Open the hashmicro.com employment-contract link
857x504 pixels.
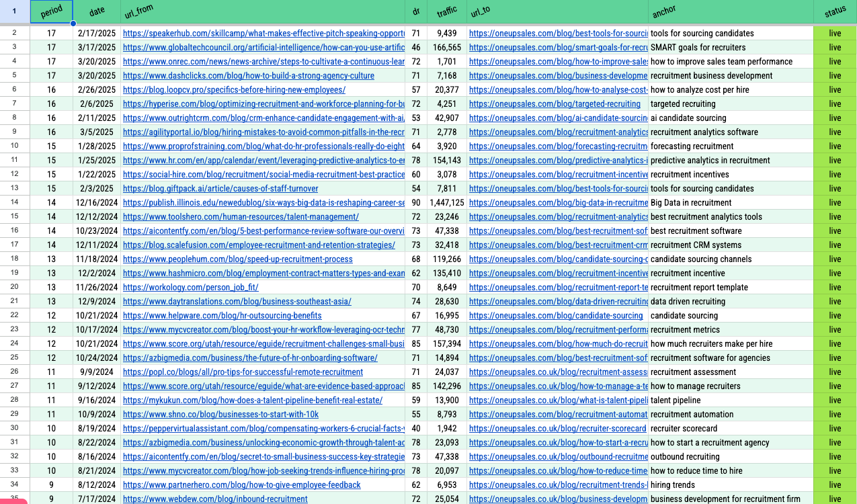263,273
